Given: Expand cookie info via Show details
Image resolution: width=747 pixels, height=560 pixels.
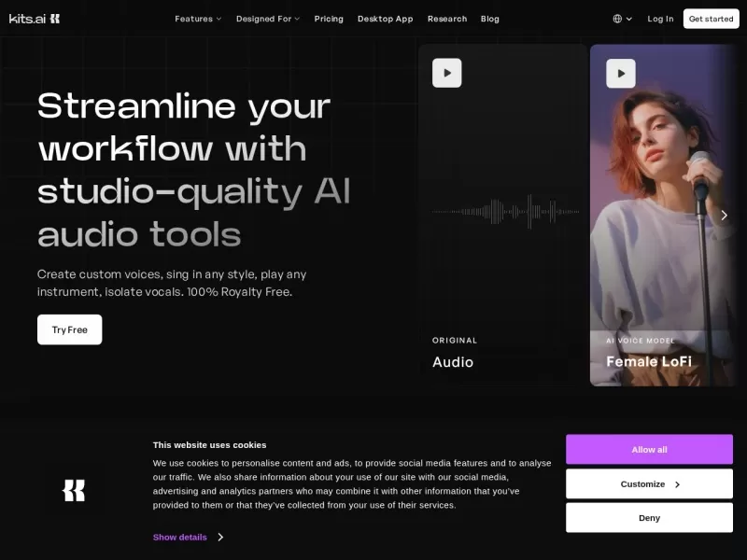Looking at the screenshot, I should [x=188, y=537].
